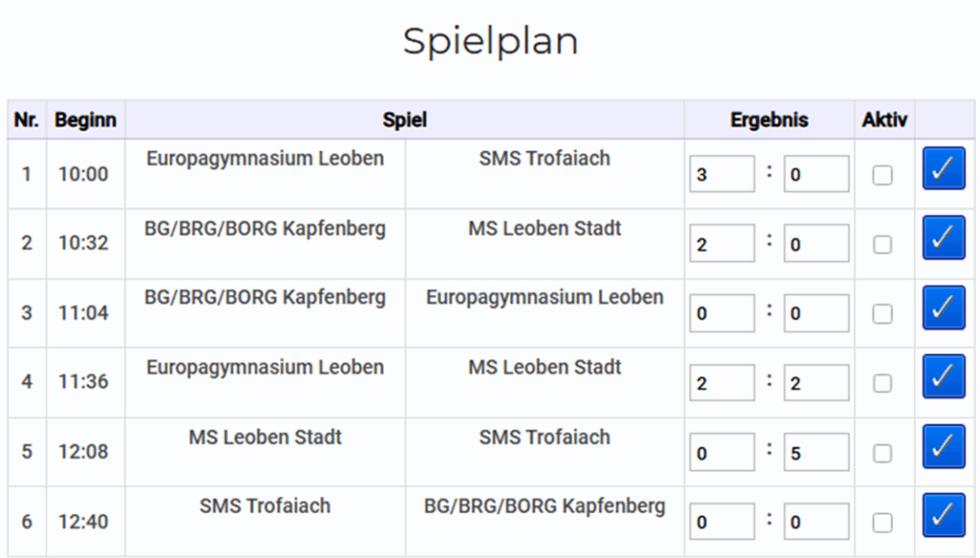The image size is (980, 558).
Task: Toggle Aktiv checkbox for the 10:32 match
Action: point(882,245)
